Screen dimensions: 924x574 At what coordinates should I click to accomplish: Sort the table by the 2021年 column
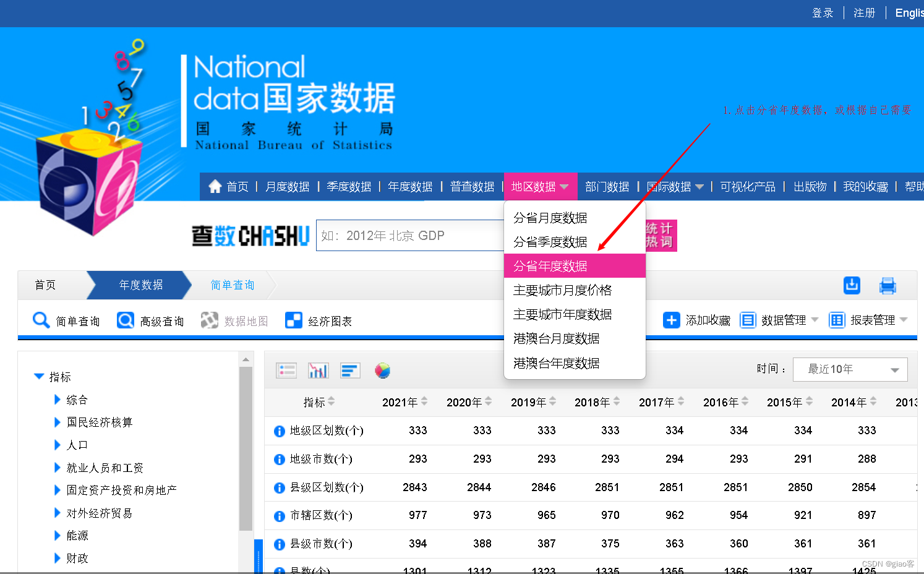pos(424,401)
